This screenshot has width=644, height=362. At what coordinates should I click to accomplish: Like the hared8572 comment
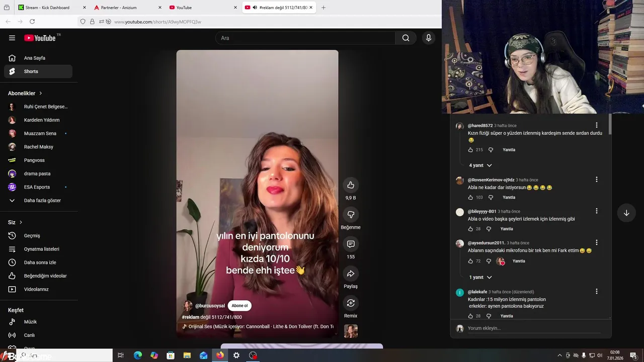(470, 150)
